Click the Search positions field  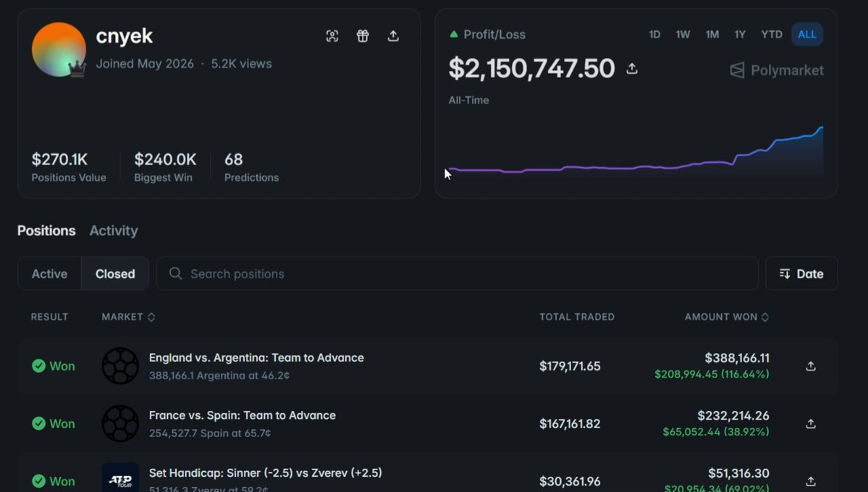[x=458, y=273]
